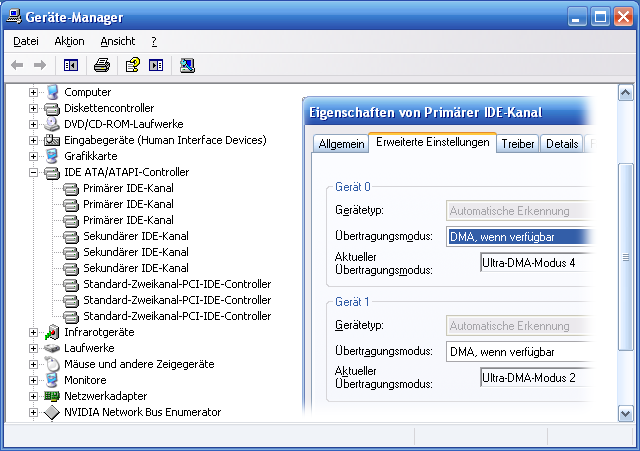Expand the Monitore tree node

pos(33,380)
